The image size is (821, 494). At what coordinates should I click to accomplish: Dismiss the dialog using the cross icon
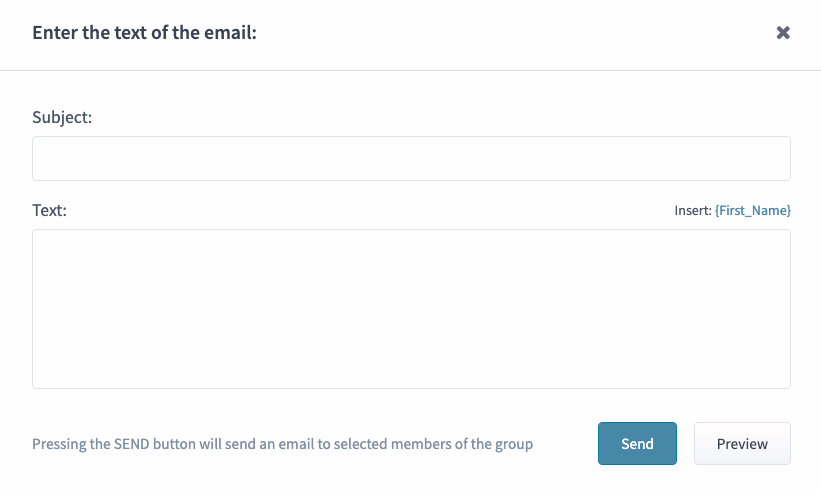[x=783, y=33]
